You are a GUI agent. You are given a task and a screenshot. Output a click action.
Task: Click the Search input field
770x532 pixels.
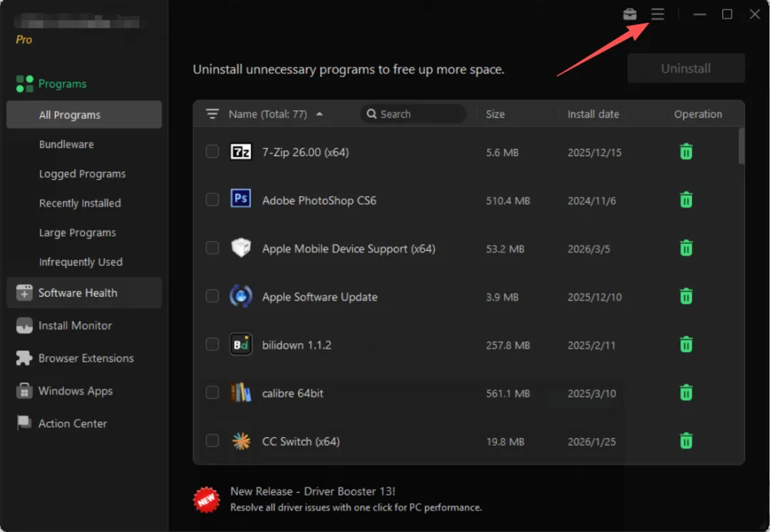point(413,114)
